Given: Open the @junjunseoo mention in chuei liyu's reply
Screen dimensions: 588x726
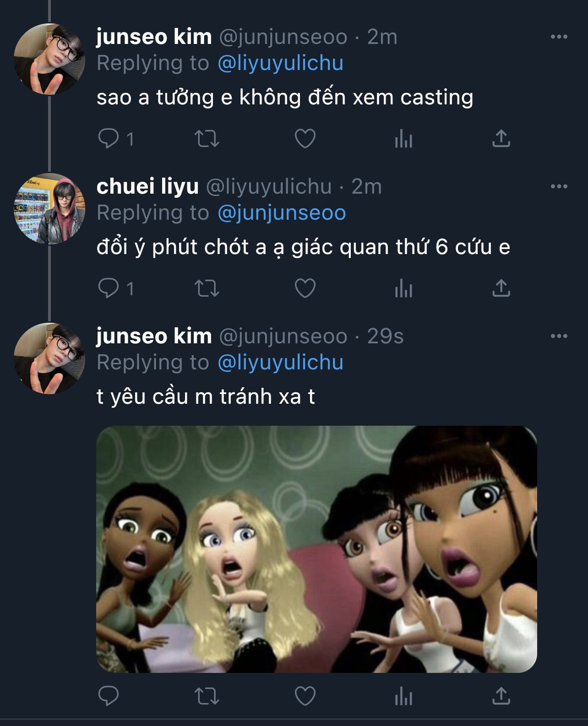Looking at the screenshot, I should pos(282,213).
